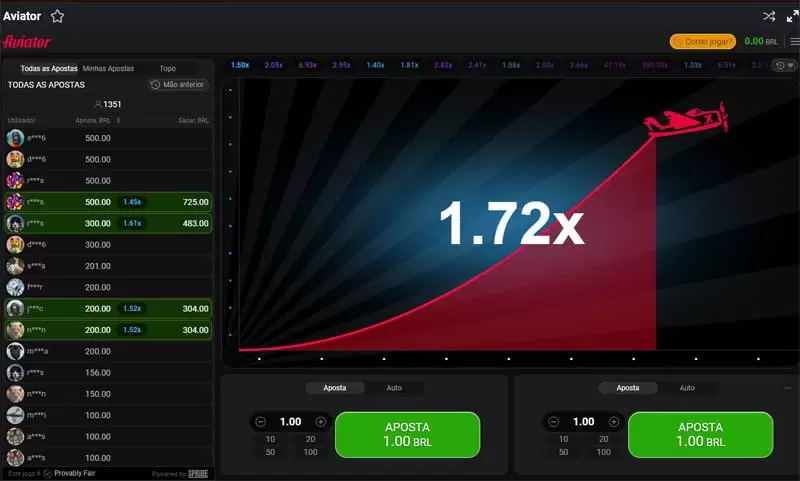Switch right bet panel to Auto mode
800x481 pixels.
(x=687, y=388)
